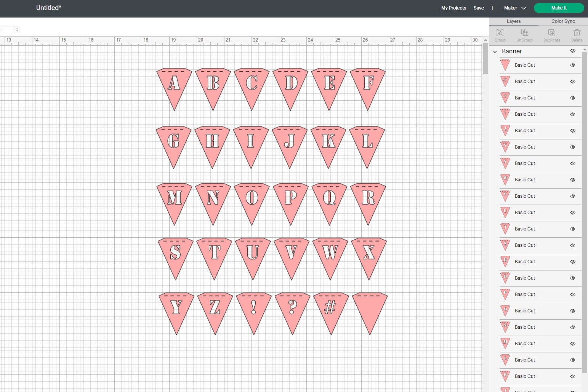Switch to the Color Sync tab

(563, 21)
